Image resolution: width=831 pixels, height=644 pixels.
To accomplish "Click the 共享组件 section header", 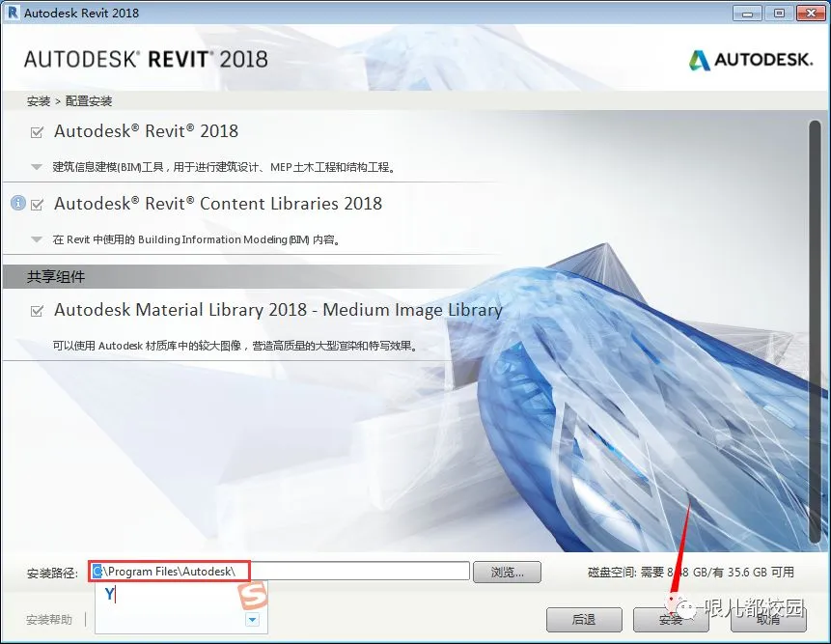I will [x=56, y=277].
